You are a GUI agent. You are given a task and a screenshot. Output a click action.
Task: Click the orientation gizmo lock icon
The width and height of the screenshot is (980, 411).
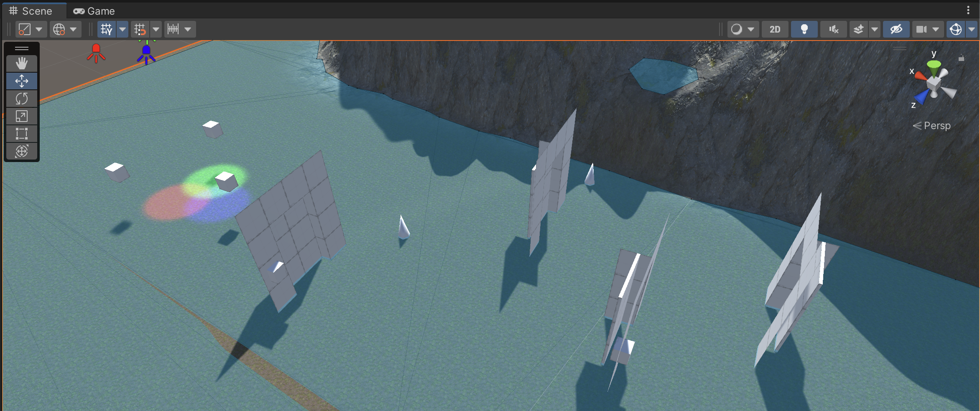point(961,58)
